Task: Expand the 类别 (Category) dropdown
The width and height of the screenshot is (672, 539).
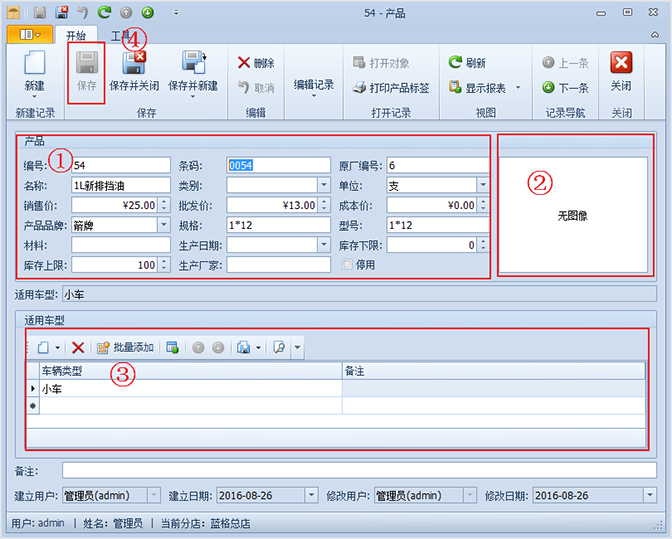Action: pyautogui.click(x=323, y=185)
